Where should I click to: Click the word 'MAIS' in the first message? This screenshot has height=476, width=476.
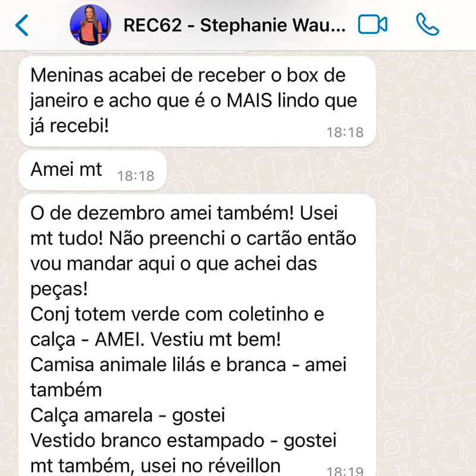249,101
